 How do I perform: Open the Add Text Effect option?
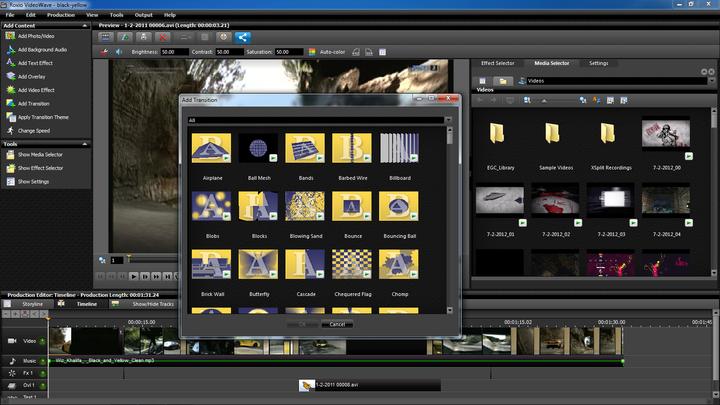(x=30, y=63)
